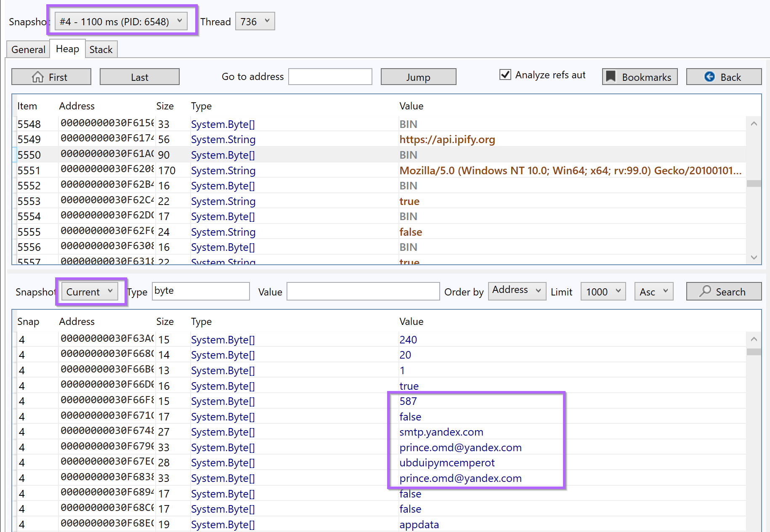Image resolution: width=770 pixels, height=532 pixels.
Task: Open the Limit 1000 dropdown
Action: [603, 291]
